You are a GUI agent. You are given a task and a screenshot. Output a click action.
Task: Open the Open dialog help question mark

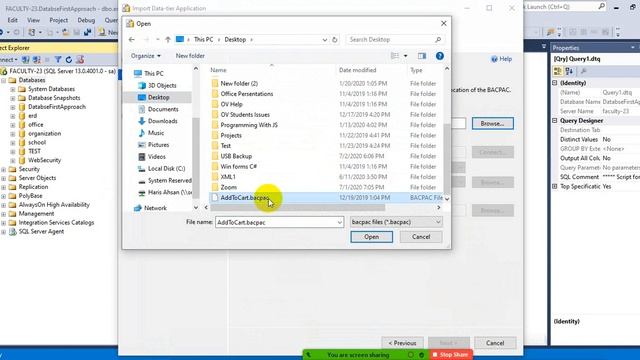point(440,56)
